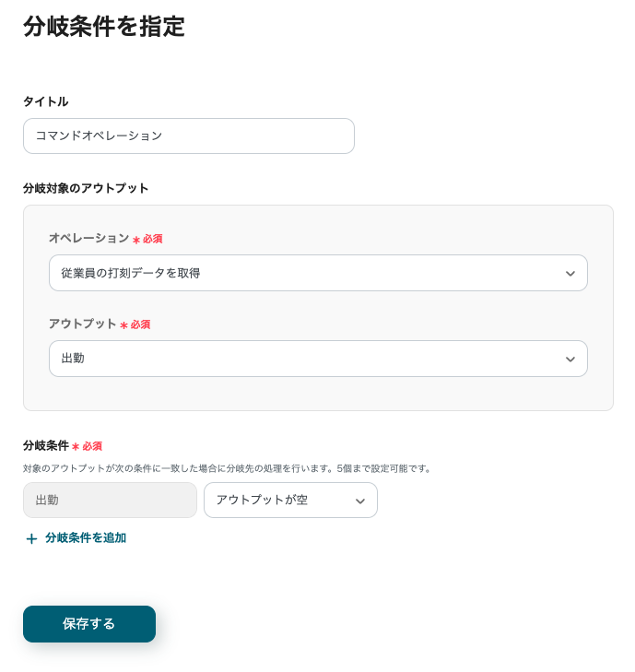Expand the アウトプットが空 condition dropdown

[281, 500]
